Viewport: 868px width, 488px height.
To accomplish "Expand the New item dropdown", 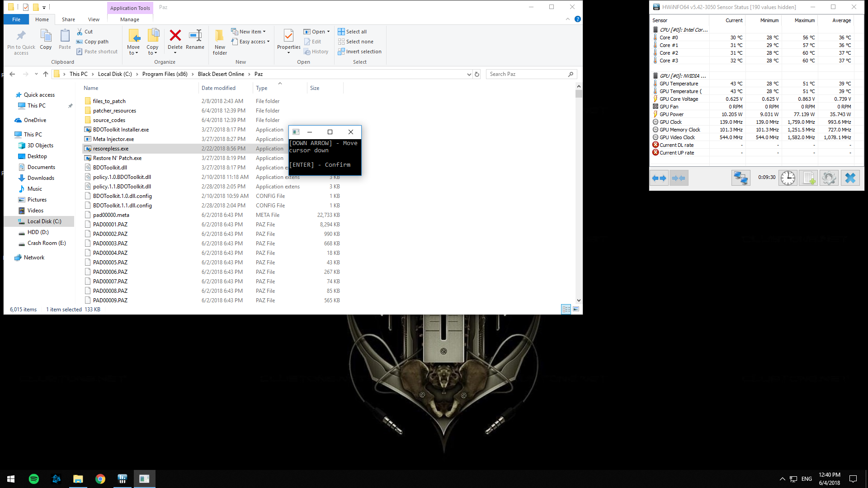I will [249, 32].
